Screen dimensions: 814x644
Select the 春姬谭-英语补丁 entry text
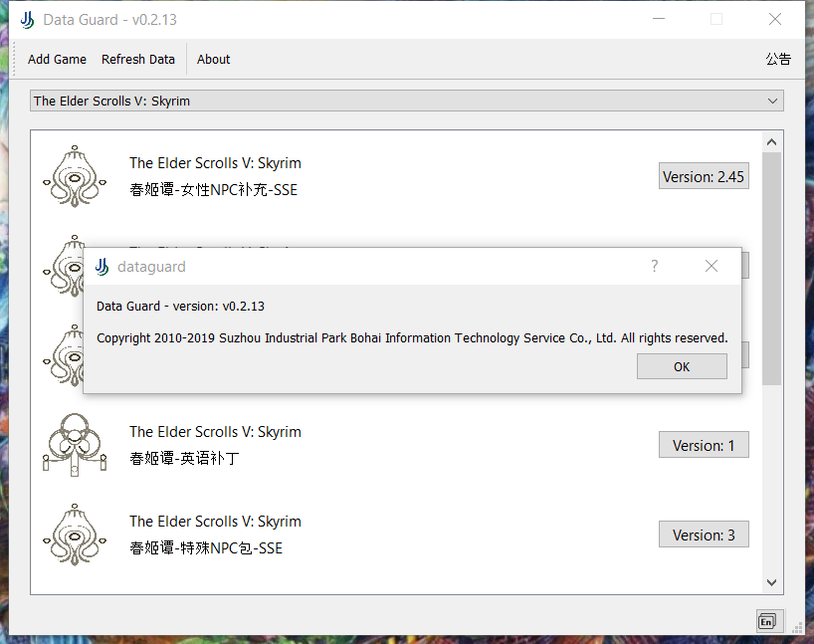coord(184,459)
